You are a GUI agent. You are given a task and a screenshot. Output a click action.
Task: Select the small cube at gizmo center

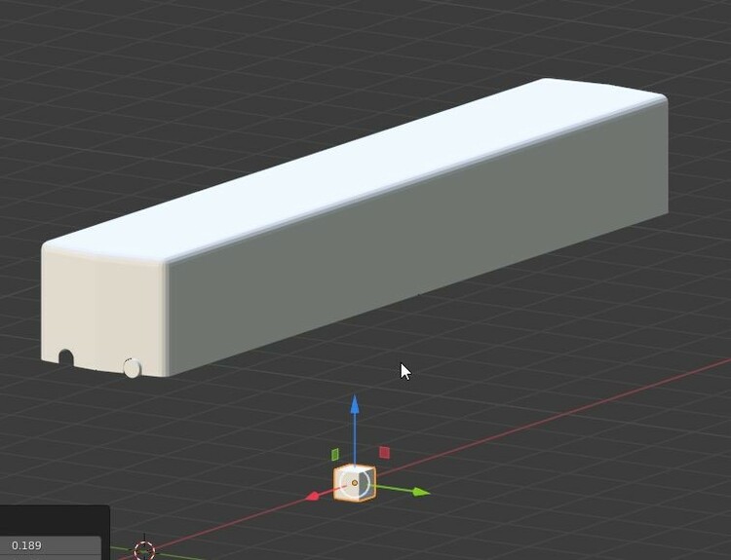[x=355, y=483]
